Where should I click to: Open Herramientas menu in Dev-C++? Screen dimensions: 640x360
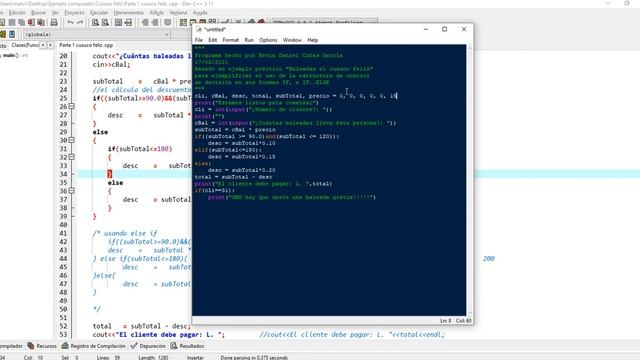[129, 13]
